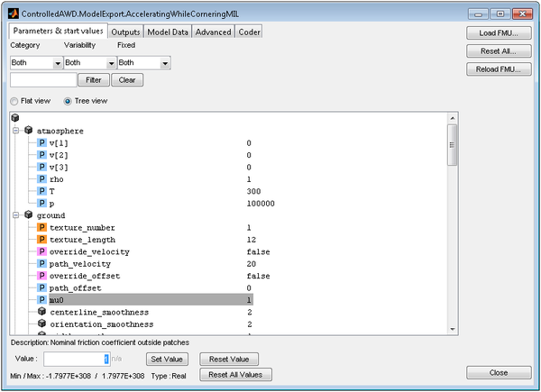Click the blue P icon beside v[2]
The width and height of the screenshot is (541, 392).
(x=41, y=155)
